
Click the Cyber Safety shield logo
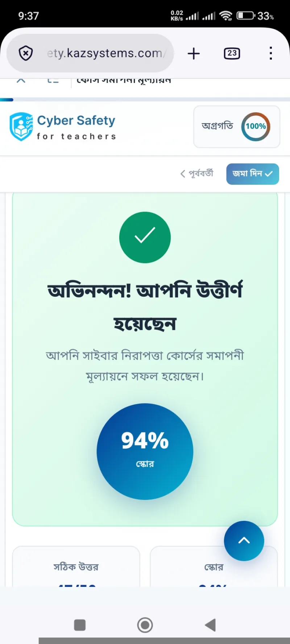tap(21, 126)
